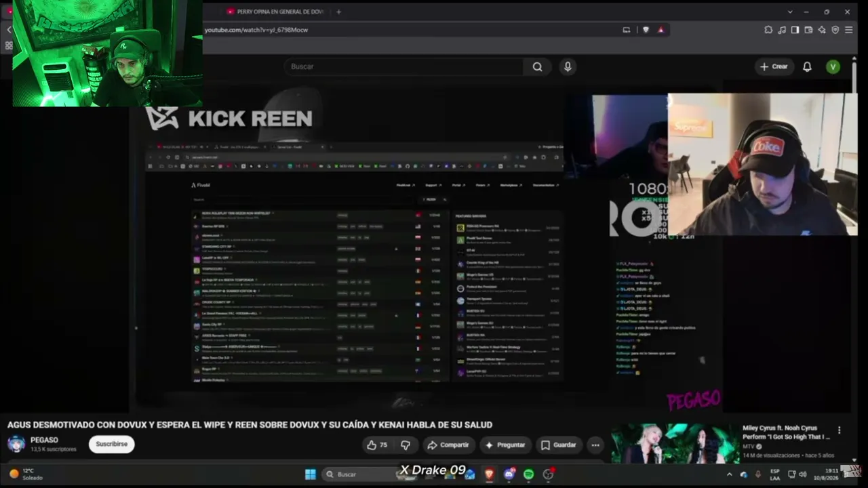Screen dimensions: 868x488
Task: Open PEGASO channel avatar
Action: pyautogui.click(x=16, y=444)
